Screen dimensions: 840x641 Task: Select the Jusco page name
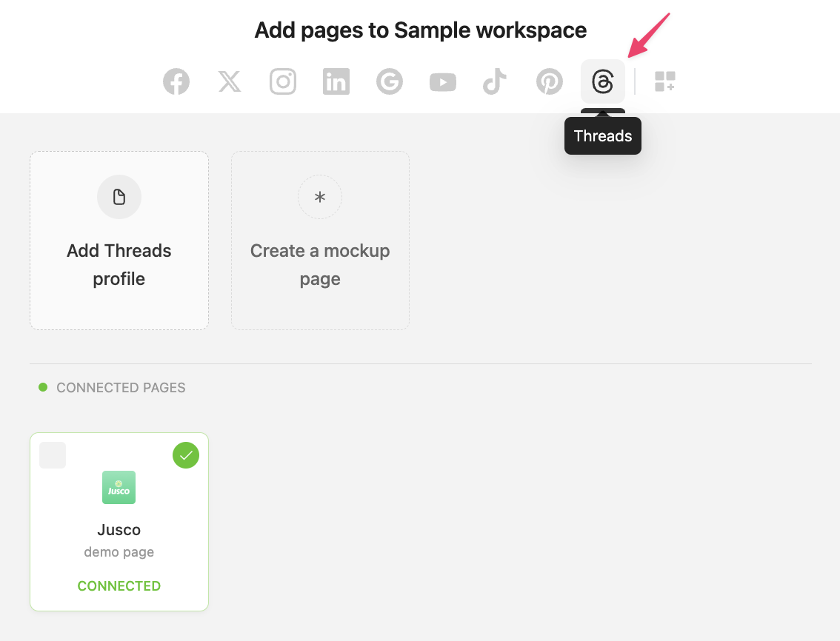(119, 530)
